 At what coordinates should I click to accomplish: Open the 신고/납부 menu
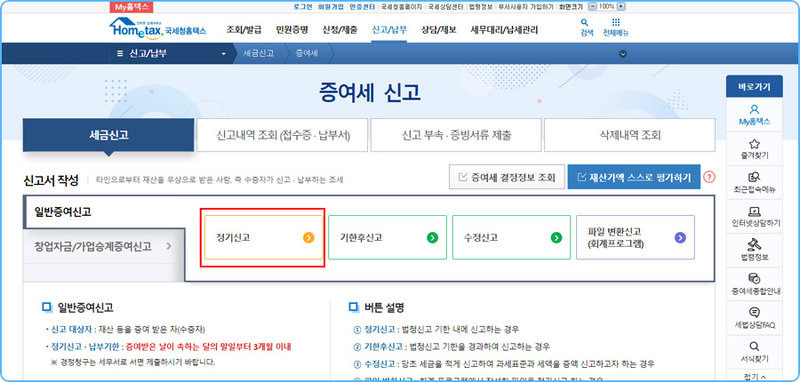[x=389, y=30]
